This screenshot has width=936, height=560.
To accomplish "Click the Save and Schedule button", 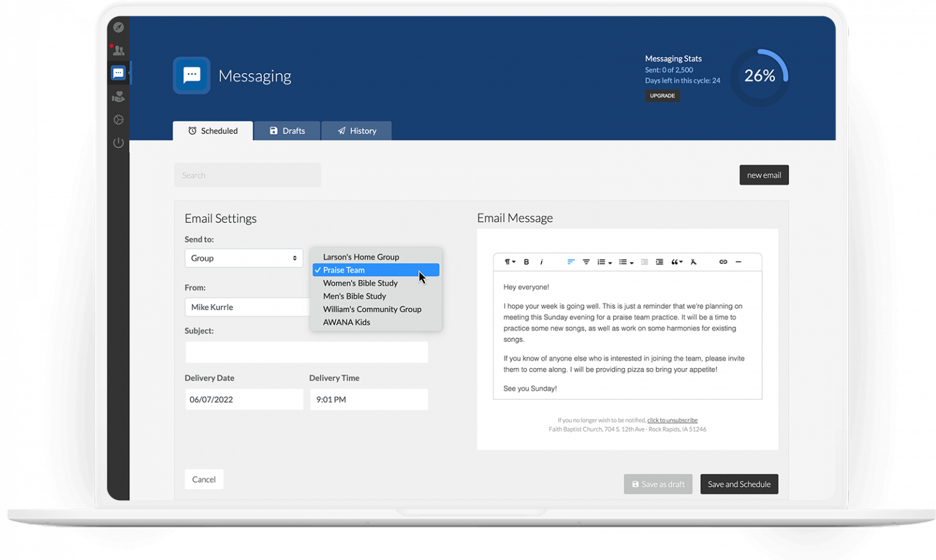I will pyautogui.click(x=739, y=484).
